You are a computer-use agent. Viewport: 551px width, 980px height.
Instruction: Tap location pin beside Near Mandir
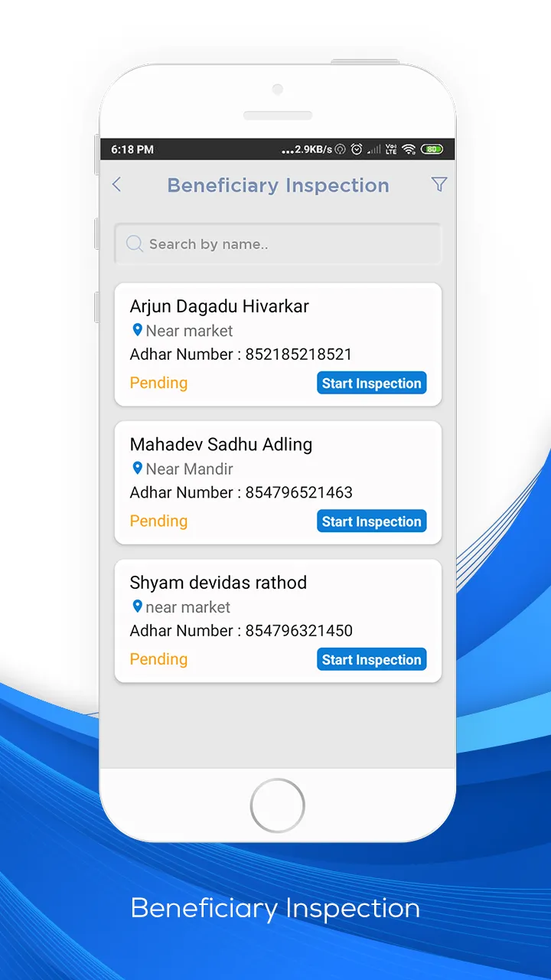[x=138, y=468]
